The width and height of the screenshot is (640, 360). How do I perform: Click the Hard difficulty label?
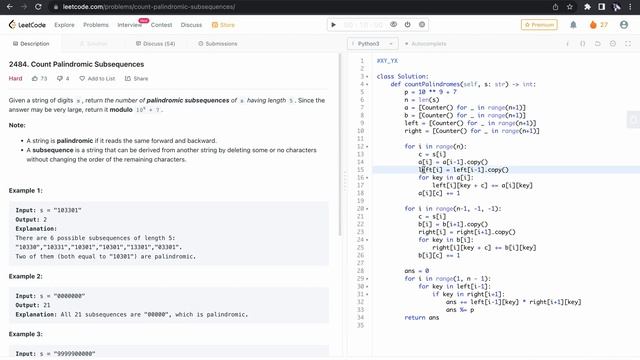pos(16,78)
